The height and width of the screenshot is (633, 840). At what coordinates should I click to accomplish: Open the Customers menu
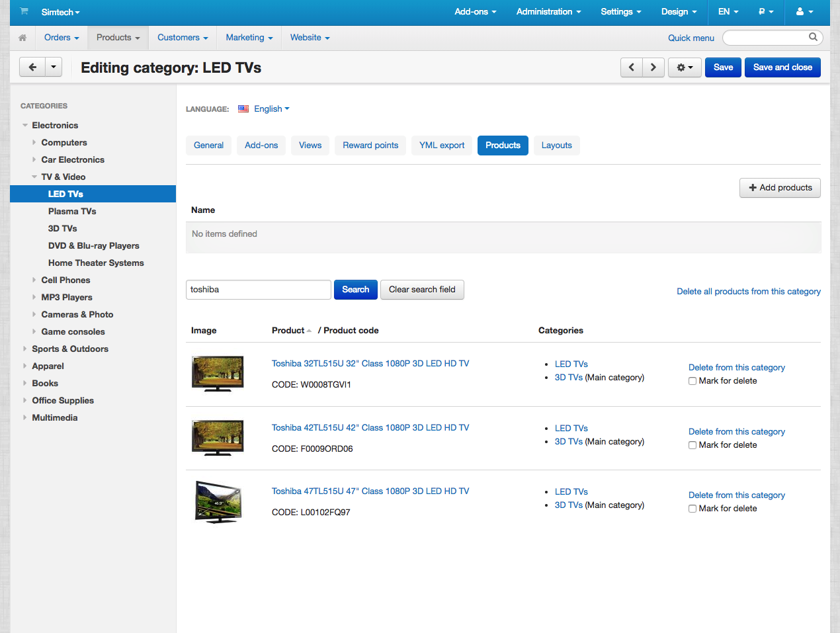[x=183, y=38]
